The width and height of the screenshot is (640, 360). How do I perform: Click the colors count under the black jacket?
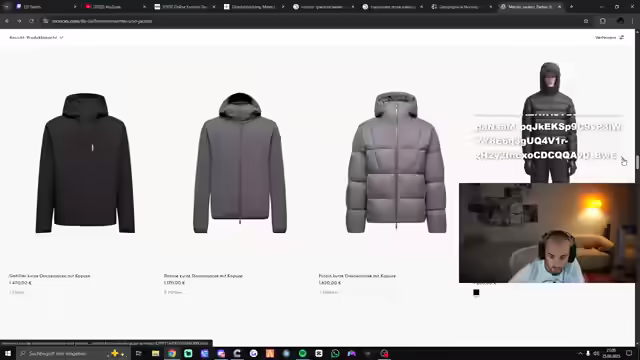pyautogui.click(x=17, y=292)
